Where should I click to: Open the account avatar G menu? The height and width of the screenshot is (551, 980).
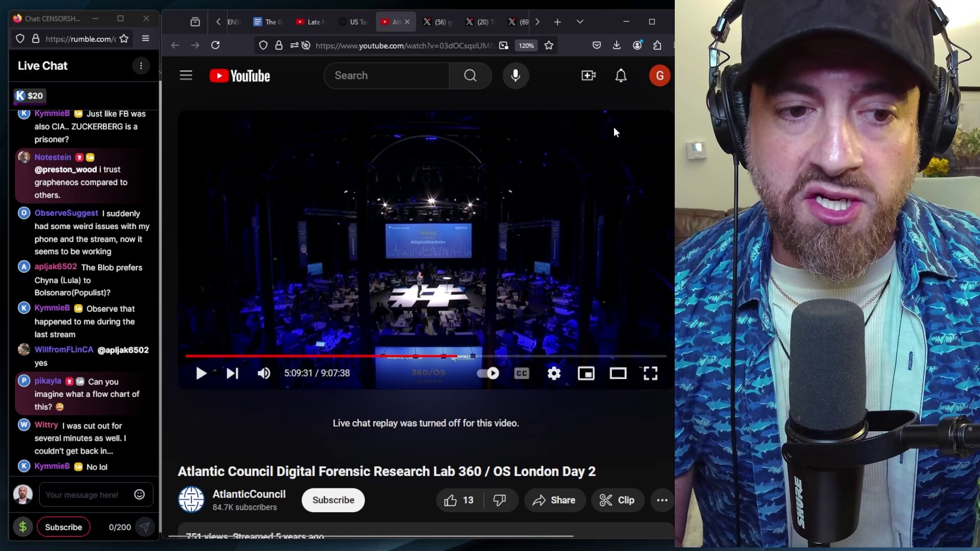(659, 76)
